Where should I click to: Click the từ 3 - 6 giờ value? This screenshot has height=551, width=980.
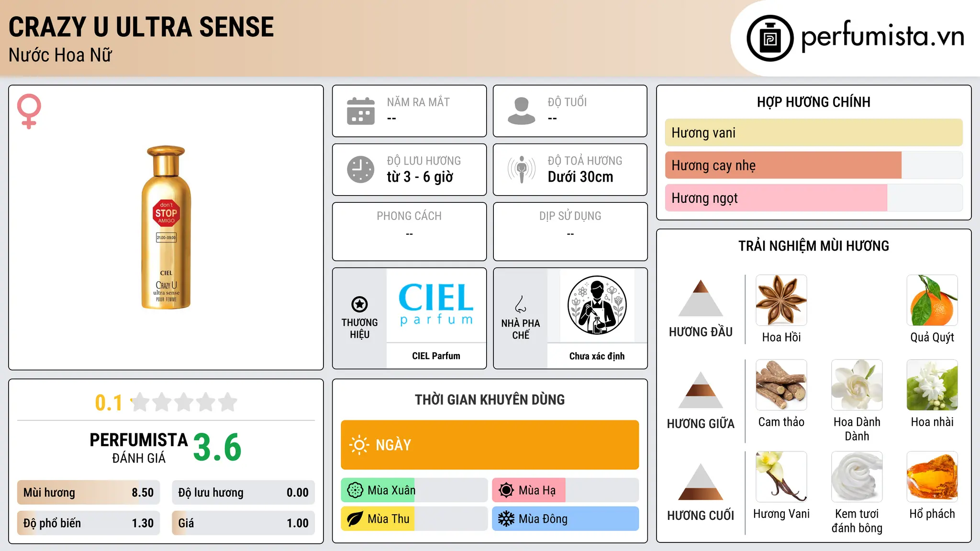coord(420,177)
